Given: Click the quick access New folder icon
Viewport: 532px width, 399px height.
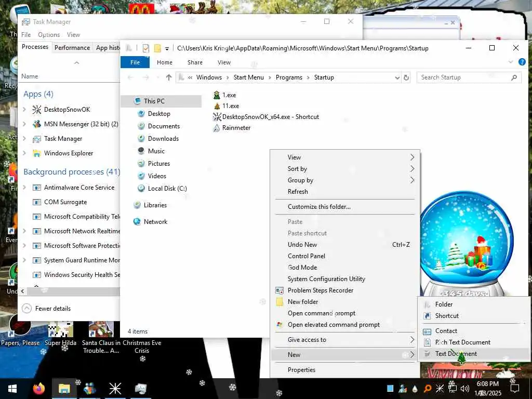Looking at the screenshot, I should click(x=157, y=48).
